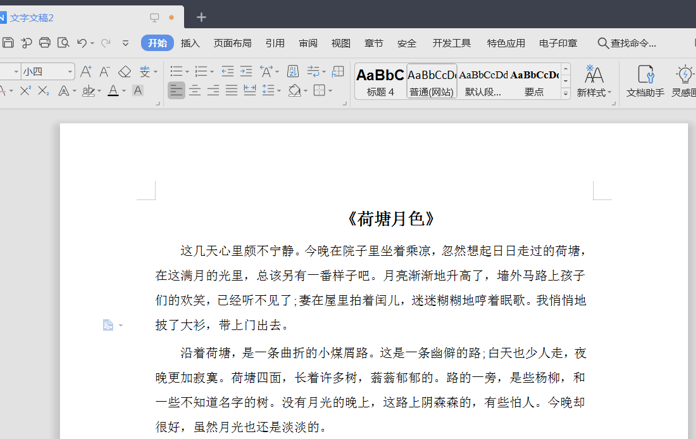Open the font size 小四 dropdown
Image resolution: width=696 pixels, height=439 pixels.
click(x=70, y=71)
